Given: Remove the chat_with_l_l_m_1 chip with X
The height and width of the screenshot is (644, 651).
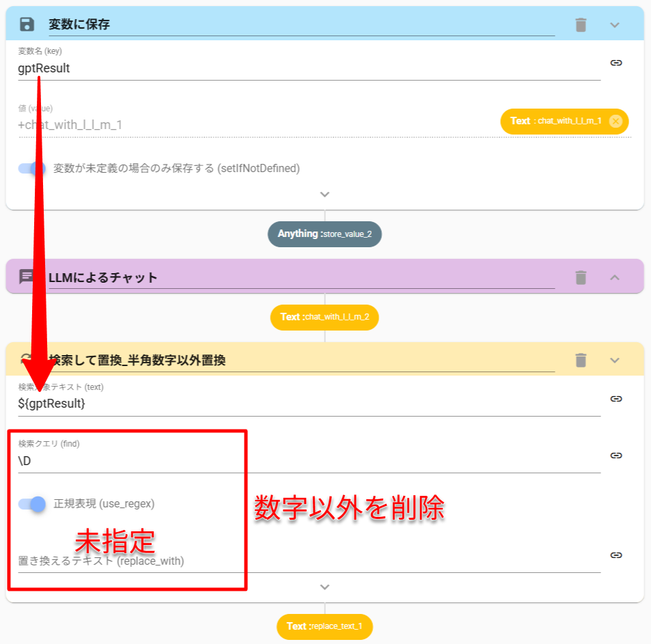Looking at the screenshot, I should pos(615,121).
